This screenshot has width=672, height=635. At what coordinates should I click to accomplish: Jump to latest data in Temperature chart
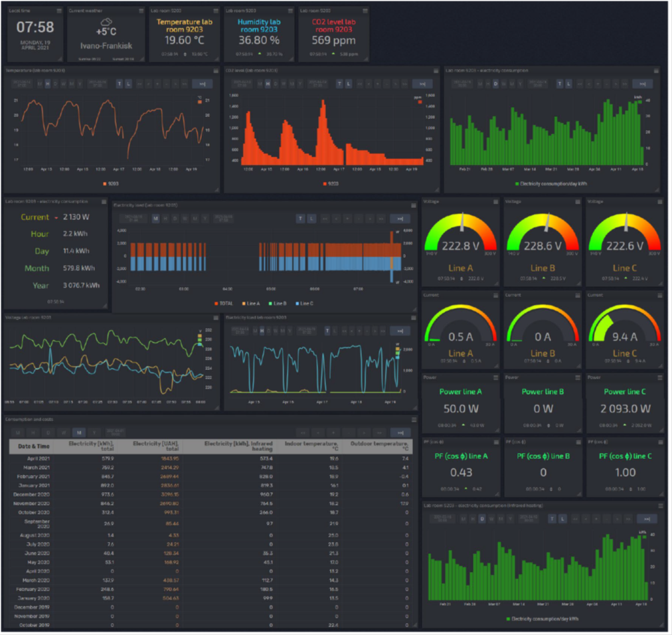203,84
